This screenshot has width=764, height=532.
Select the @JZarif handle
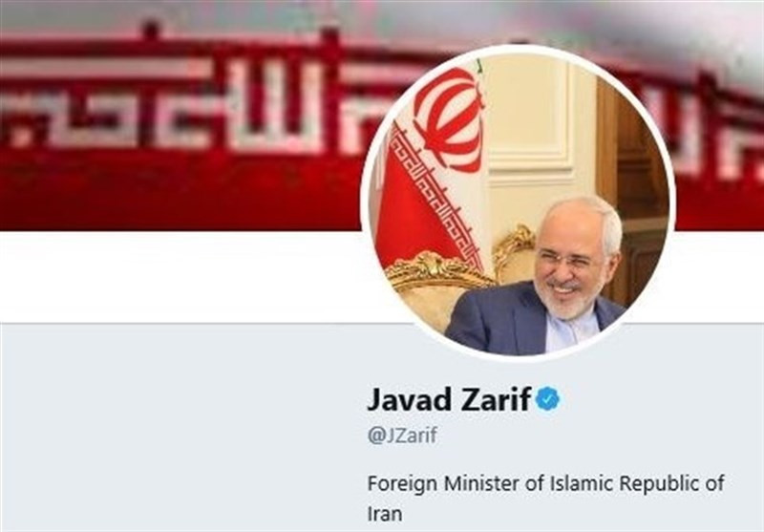[x=402, y=435]
